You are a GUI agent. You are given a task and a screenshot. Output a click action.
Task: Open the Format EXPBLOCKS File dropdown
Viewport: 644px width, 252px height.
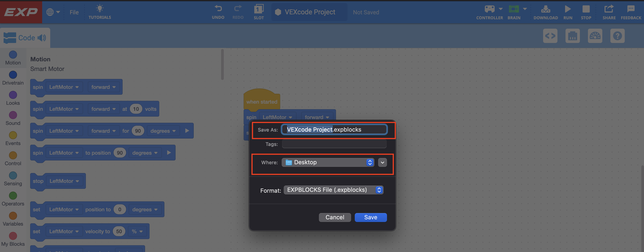click(333, 190)
